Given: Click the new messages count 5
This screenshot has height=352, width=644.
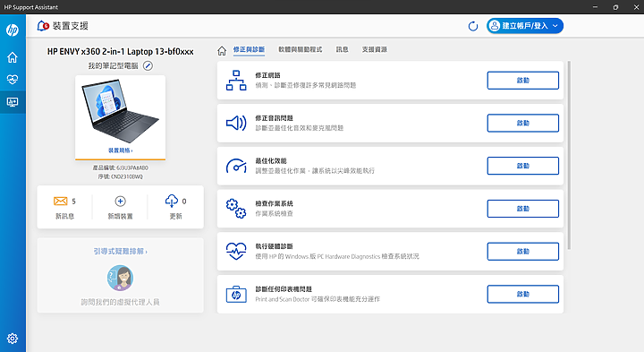Looking at the screenshot, I should tap(74, 202).
